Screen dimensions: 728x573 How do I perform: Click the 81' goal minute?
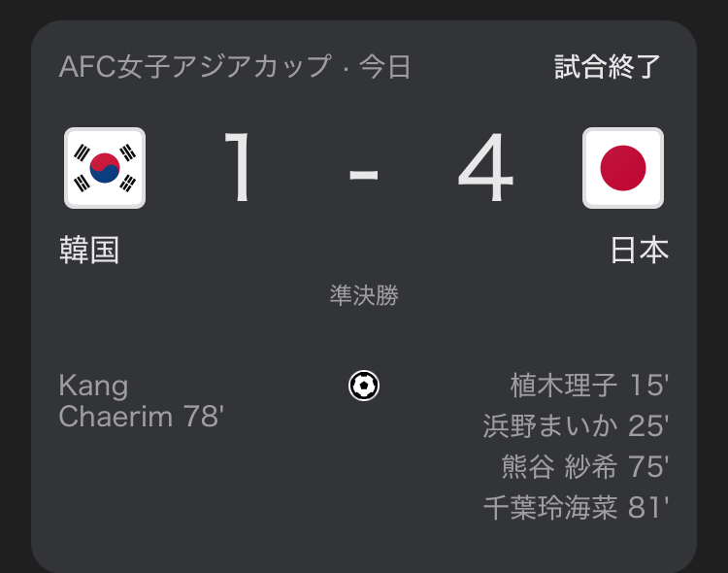(x=648, y=508)
